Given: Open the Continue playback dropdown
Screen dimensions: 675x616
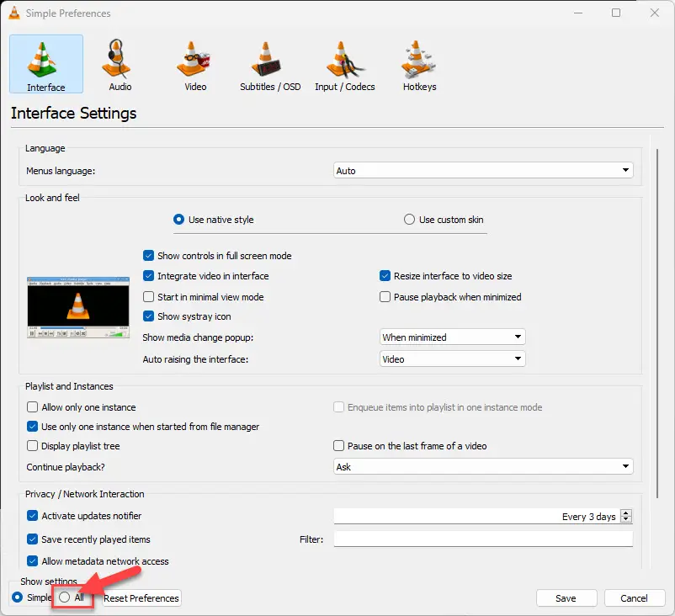Looking at the screenshot, I should 483,466.
